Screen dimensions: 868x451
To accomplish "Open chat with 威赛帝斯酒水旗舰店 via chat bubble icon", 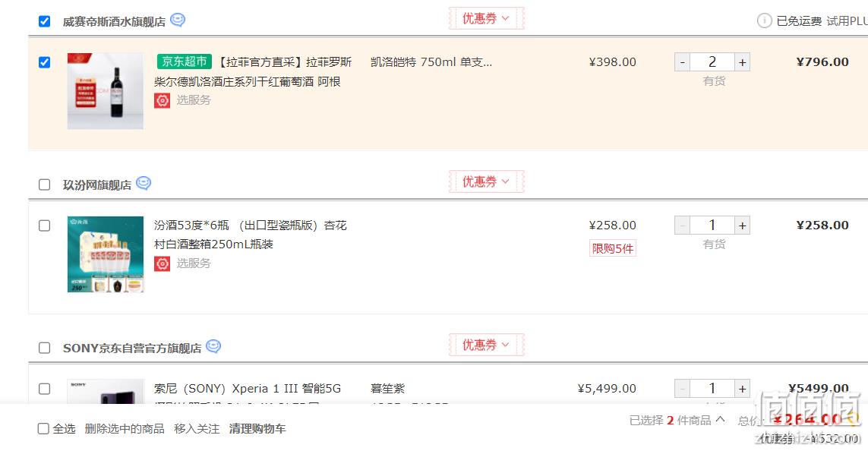I will 178,20.
